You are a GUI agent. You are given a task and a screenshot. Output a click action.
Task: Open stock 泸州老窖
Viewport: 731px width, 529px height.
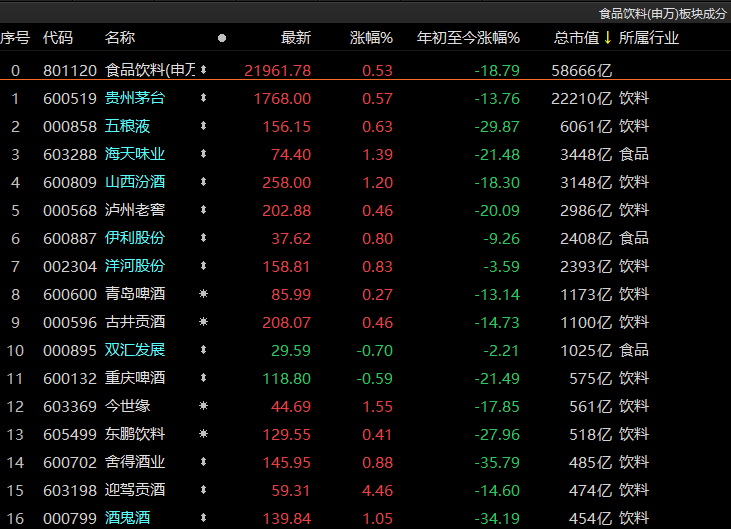135,210
